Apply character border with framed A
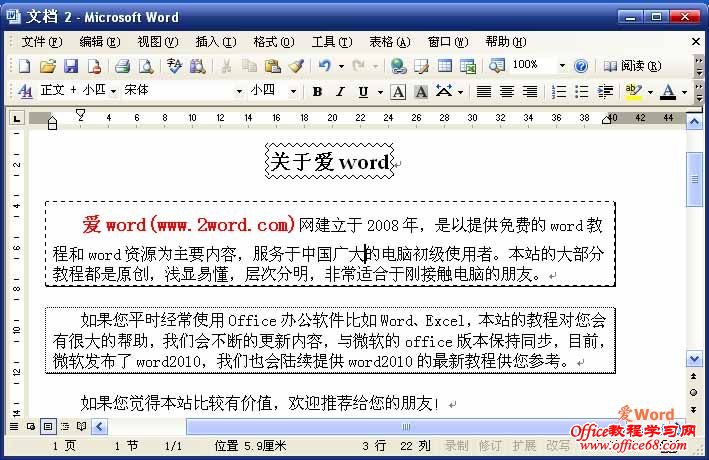This screenshot has height=460, width=709. pyautogui.click(x=398, y=92)
